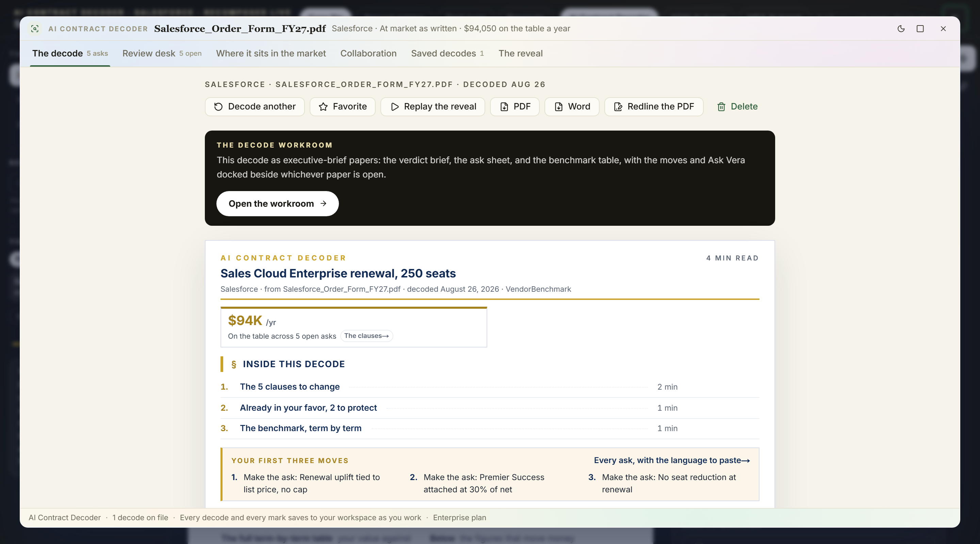Export the decode as Word
The height and width of the screenshot is (544, 980).
(572, 106)
